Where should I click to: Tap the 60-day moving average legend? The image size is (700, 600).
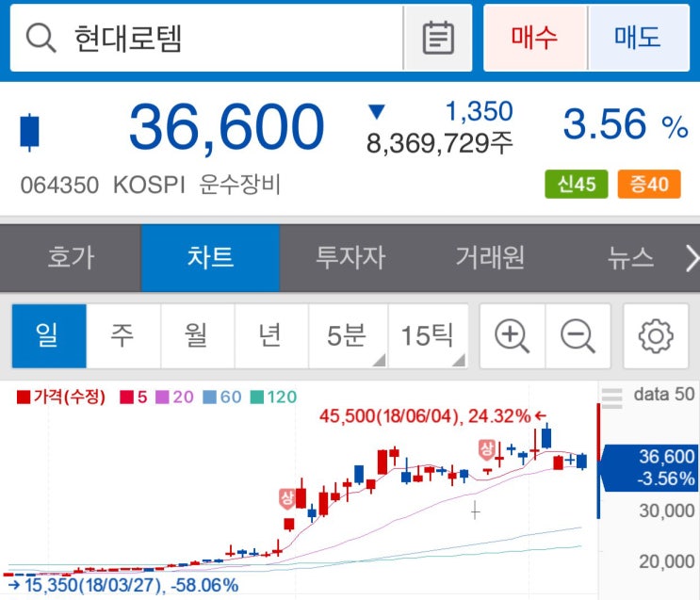click(222, 397)
